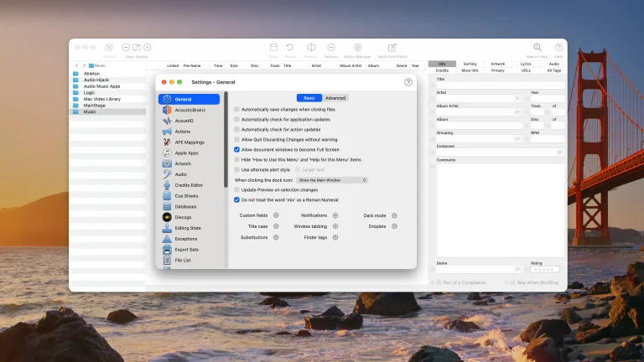Open Substitutions settings

click(x=276, y=237)
